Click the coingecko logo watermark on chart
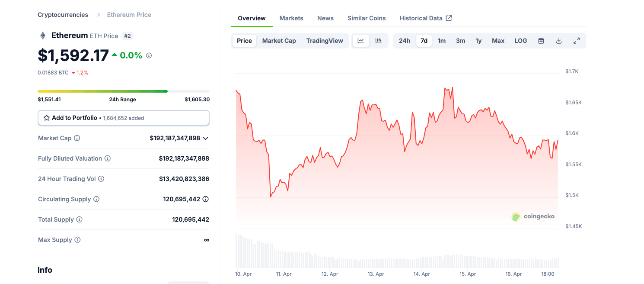 [533, 216]
